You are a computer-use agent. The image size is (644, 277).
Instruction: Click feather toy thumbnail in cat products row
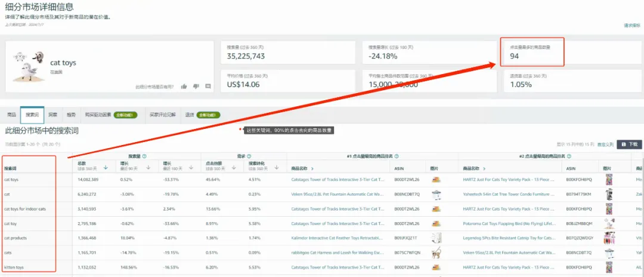click(436, 238)
